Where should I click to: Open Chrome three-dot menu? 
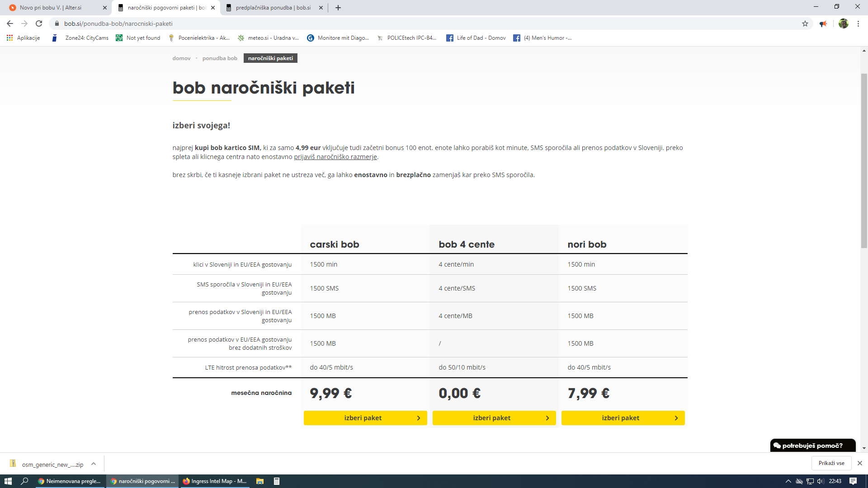pyautogui.click(x=858, y=23)
